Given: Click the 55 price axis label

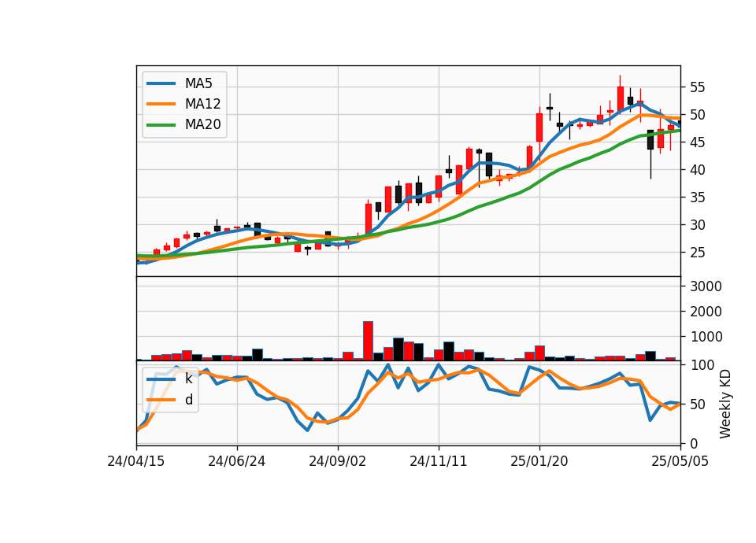Looking at the screenshot, I should (697, 87).
